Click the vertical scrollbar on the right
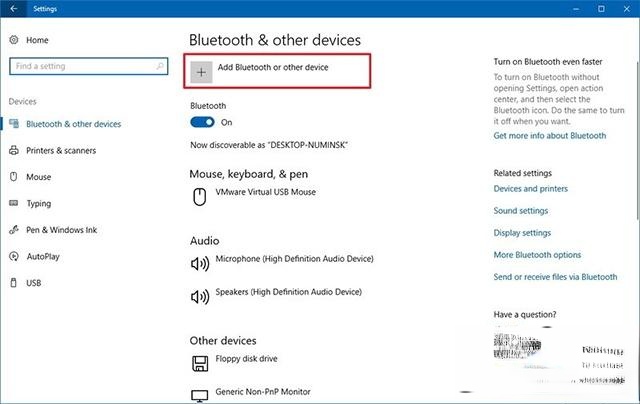The height and width of the screenshot is (404, 640). (x=637, y=139)
